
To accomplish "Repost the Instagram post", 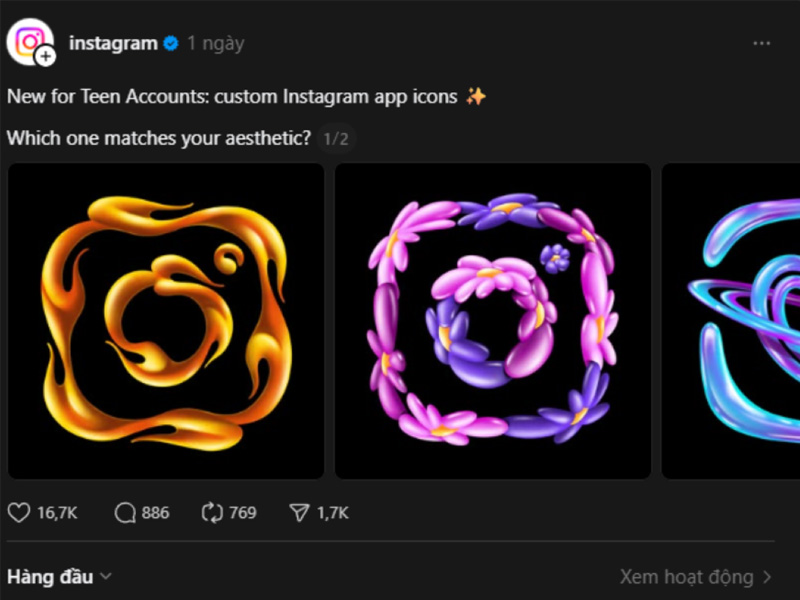I will [x=211, y=512].
